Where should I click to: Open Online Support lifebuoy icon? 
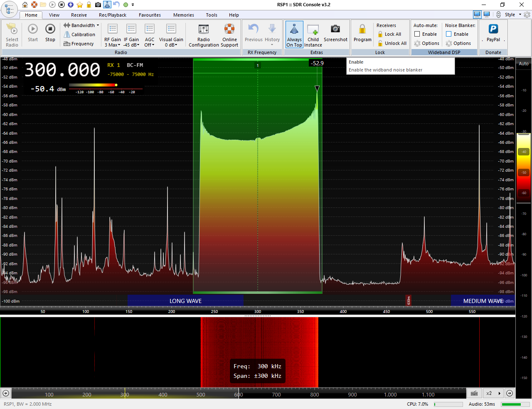pos(229,29)
